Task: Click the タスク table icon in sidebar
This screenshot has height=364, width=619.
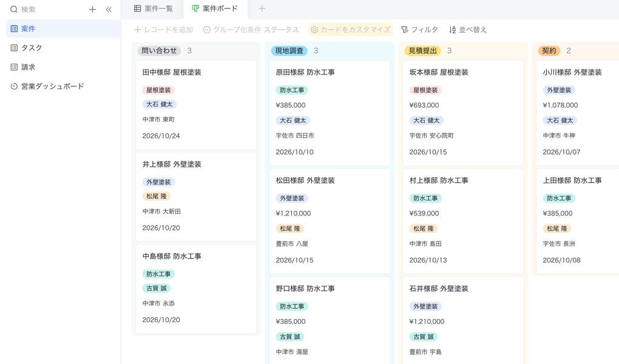Action: [x=14, y=48]
